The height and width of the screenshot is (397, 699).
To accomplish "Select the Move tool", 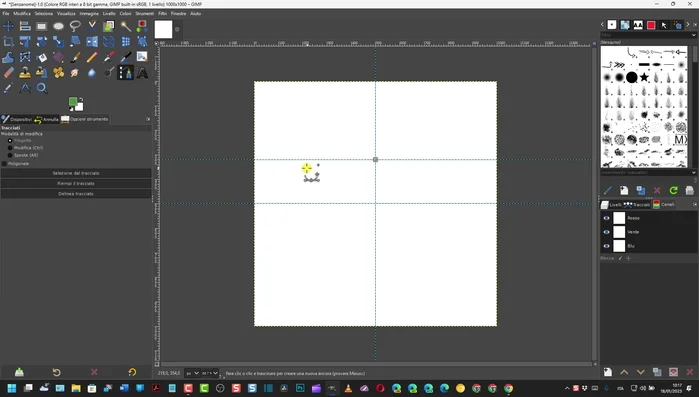I will tap(8, 26).
